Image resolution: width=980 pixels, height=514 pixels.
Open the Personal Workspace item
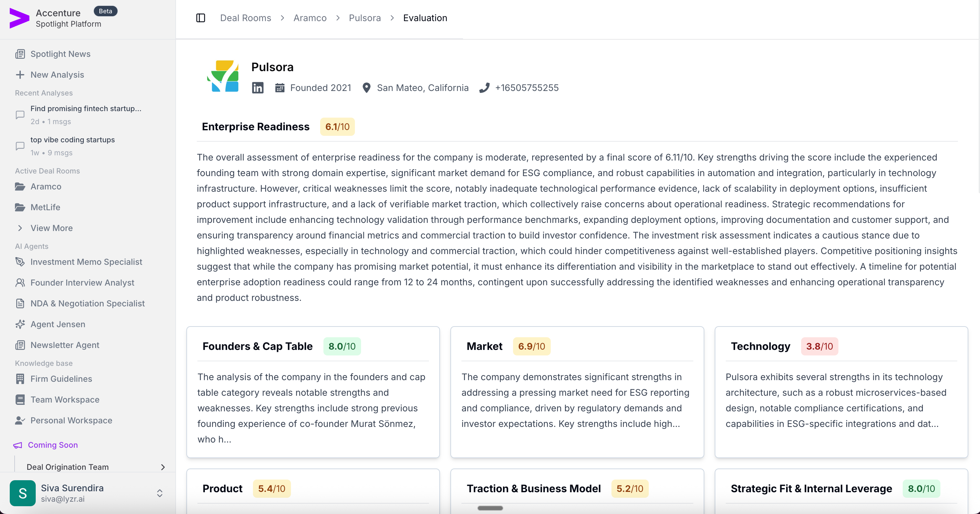coord(71,421)
